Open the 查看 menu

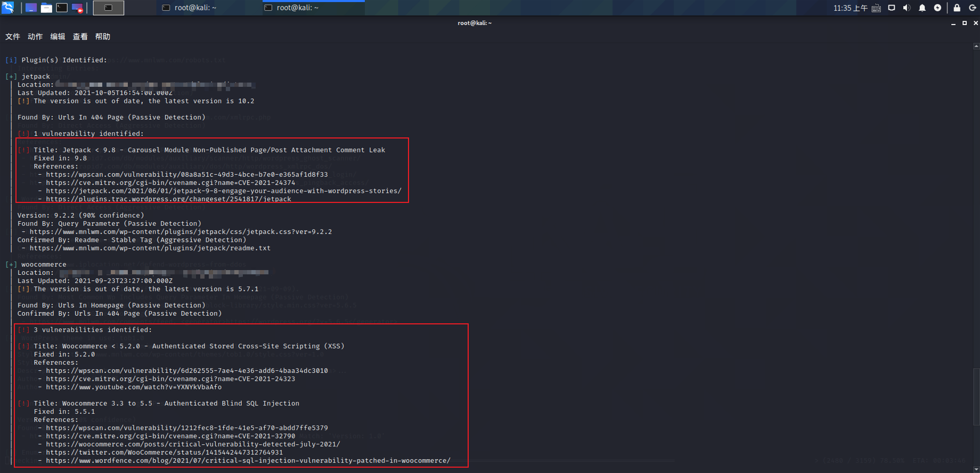click(x=80, y=37)
